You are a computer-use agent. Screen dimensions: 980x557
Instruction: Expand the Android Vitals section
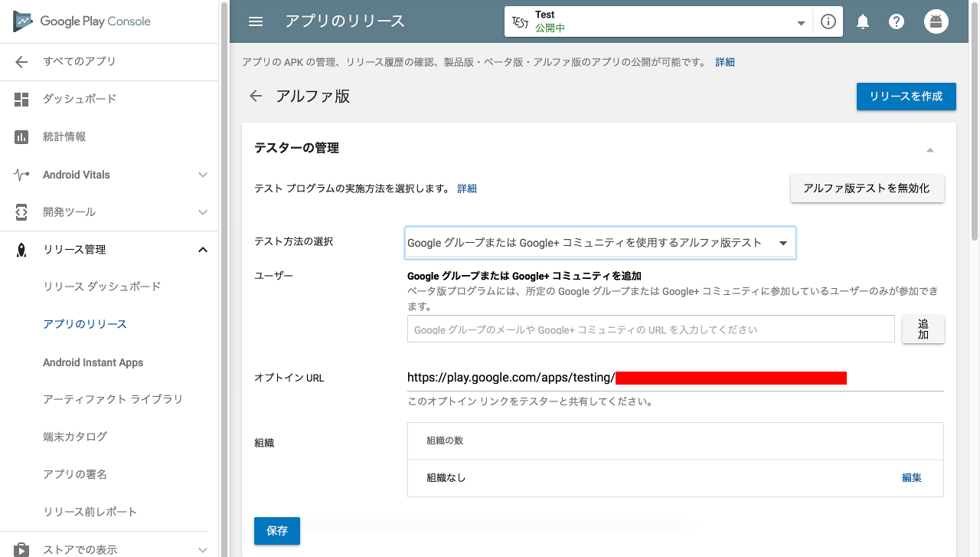(203, 175)
